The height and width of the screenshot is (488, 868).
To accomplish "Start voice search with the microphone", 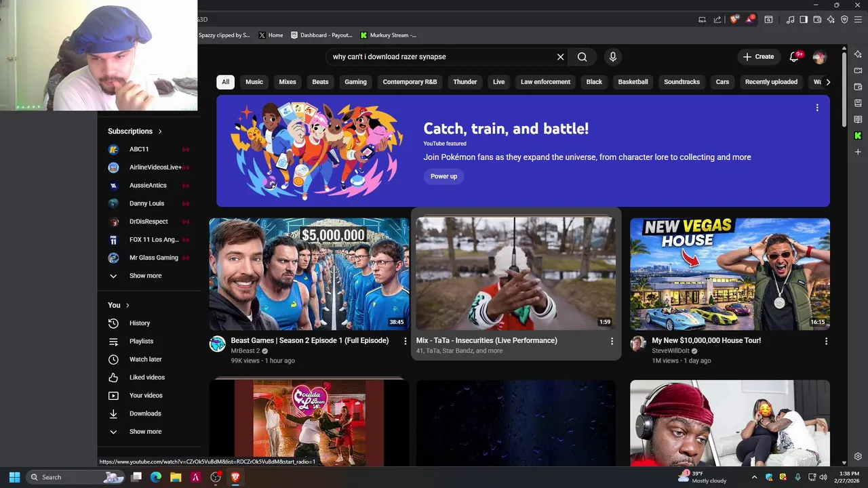I will (x=613, y=57).
